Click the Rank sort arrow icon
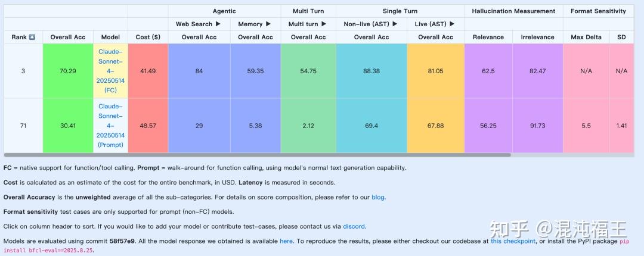 point(32,37)
